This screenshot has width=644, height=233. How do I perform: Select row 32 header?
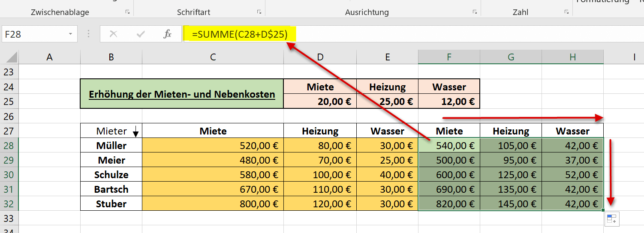9,203
